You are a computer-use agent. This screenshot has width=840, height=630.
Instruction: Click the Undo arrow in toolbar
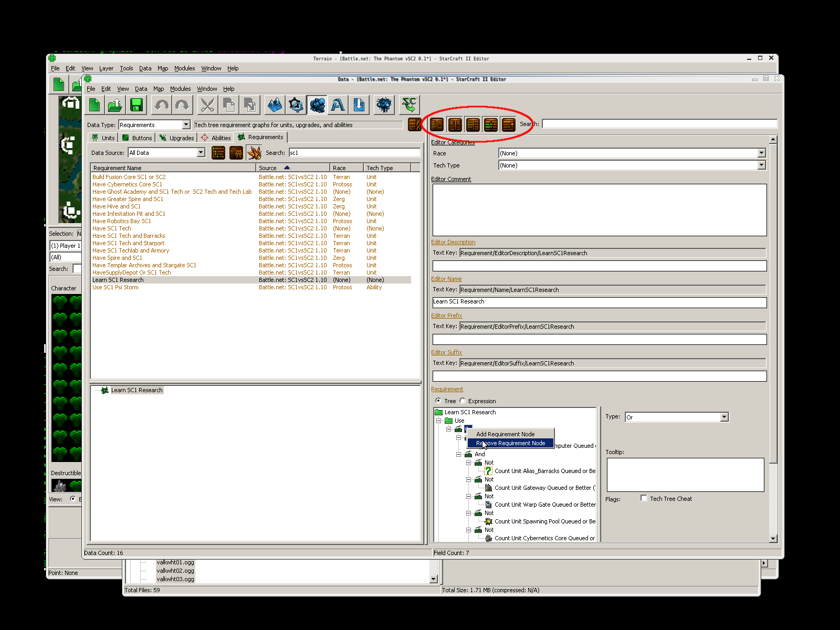pos(162,106)
